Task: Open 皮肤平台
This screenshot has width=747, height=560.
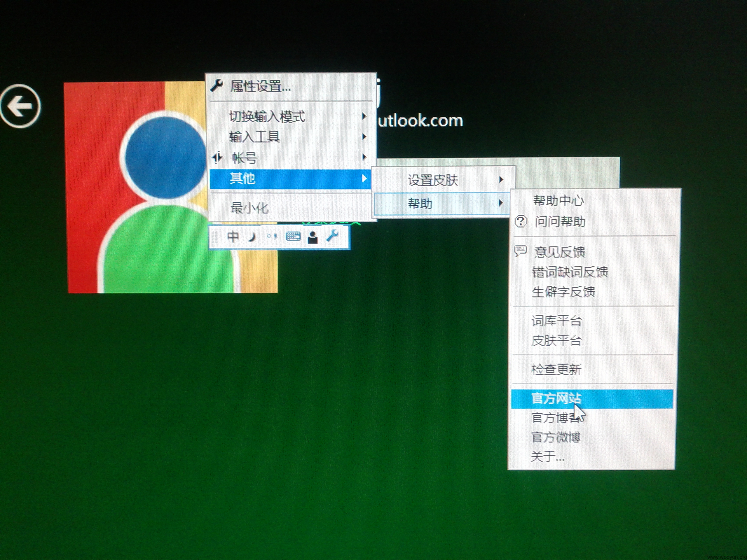Action: tap(593, 341)
